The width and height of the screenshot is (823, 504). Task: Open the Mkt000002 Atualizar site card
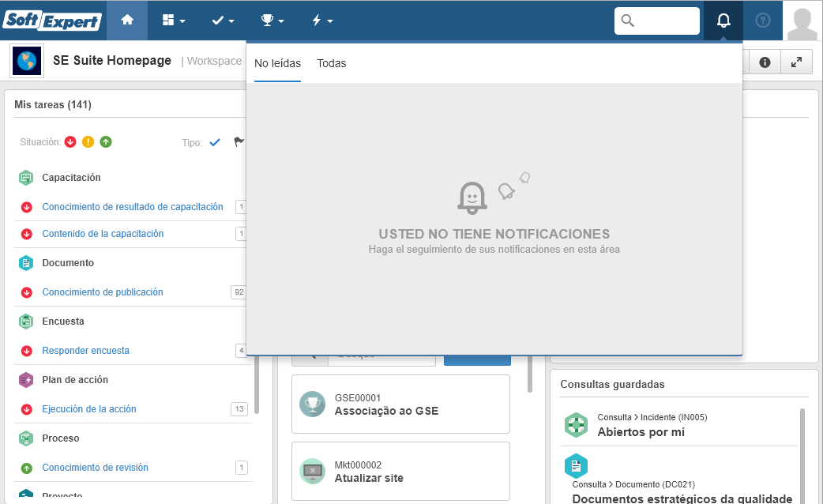pos(400,472)
